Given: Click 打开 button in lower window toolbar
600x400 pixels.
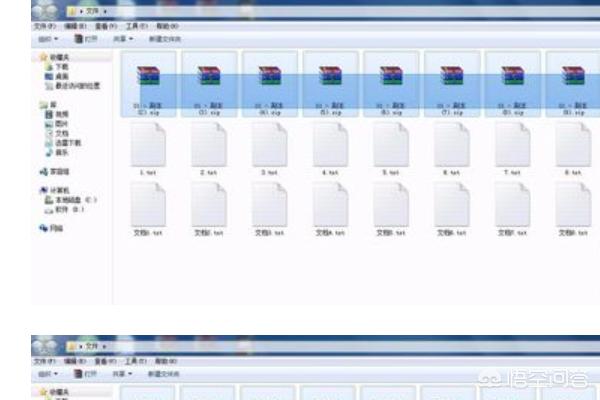Looking at the screenshot, I should click(86, 374).
